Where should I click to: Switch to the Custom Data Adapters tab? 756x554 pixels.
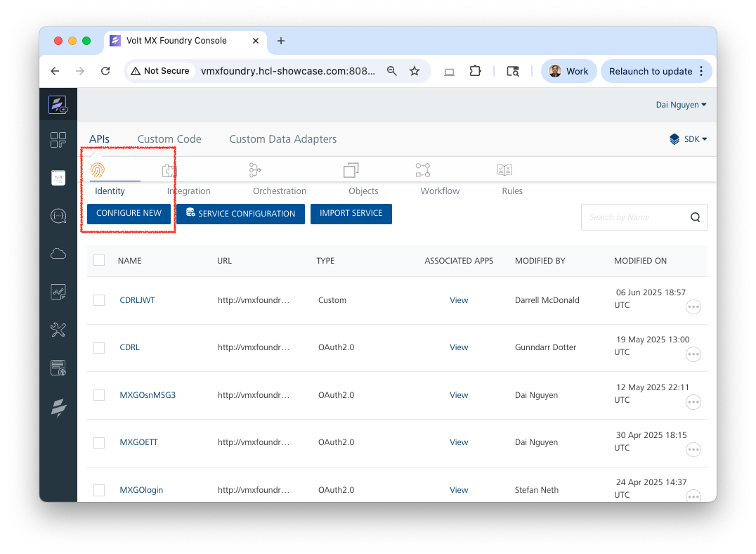[282, 139]
